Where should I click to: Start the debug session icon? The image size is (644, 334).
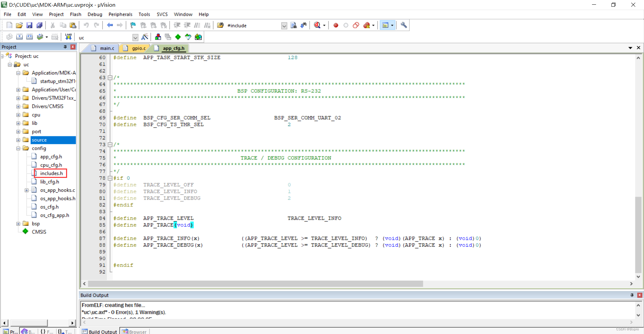pyautogui.click(x=317, y=25)
